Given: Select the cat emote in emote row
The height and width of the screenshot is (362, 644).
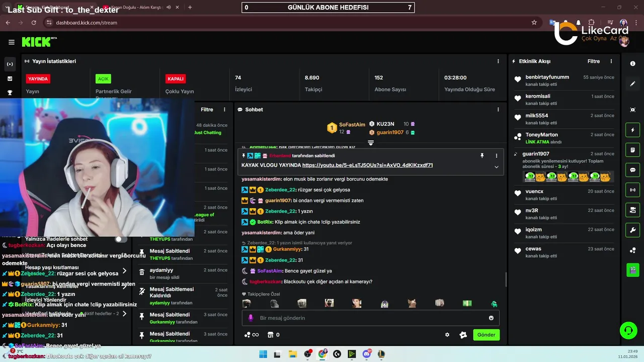Looking at the screenshot, I should click(x=412, y=303).
